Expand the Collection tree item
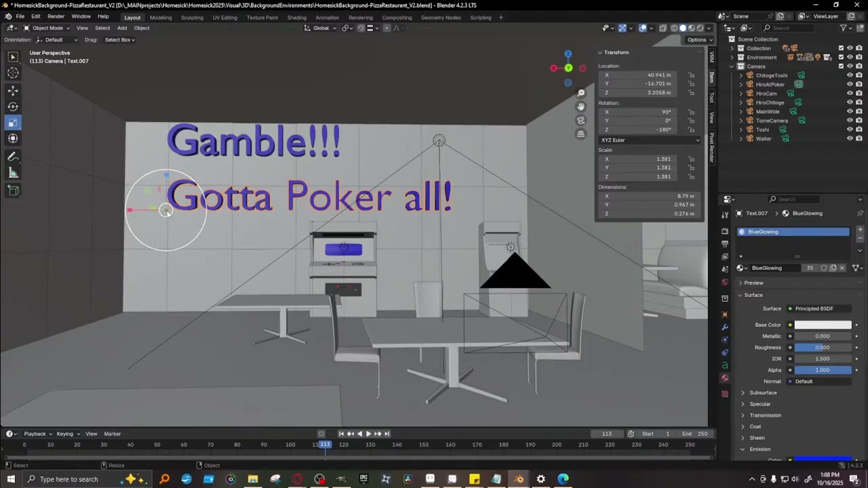 tap(732, 48)
